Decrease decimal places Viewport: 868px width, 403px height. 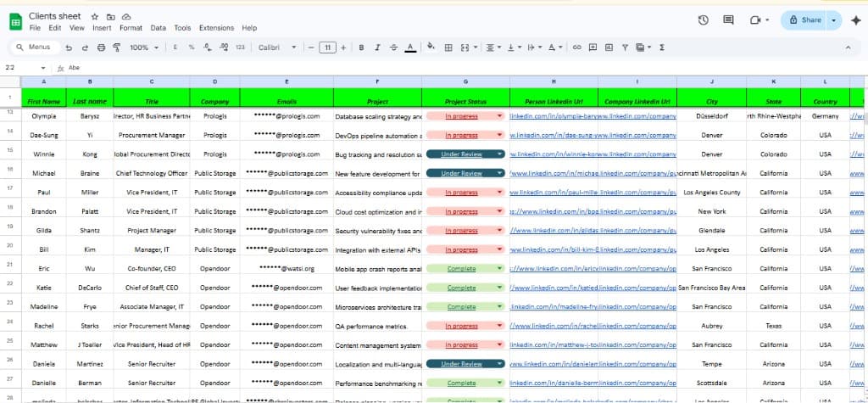[208, 48]
